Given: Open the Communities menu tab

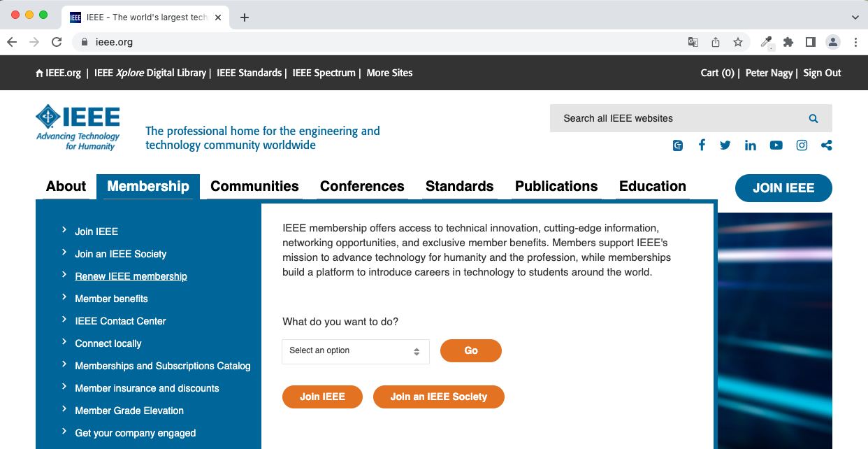Looking at the screenshot, I should [x=254, y=186].
